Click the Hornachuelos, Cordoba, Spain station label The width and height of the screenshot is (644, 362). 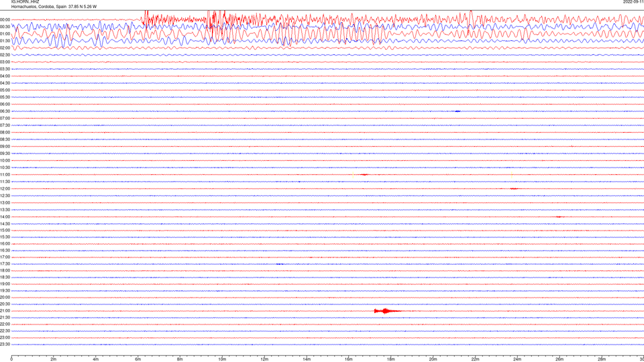tap(54, 7)
